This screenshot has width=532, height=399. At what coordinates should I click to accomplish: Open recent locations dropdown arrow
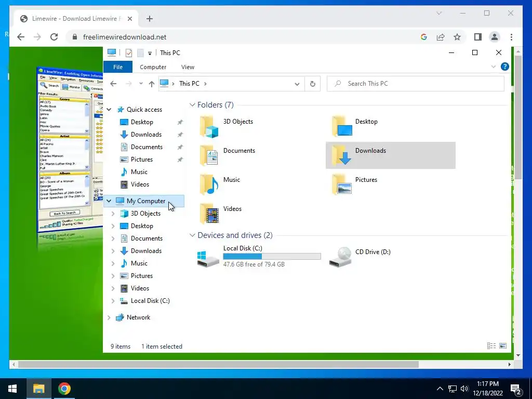tap(141, 84)
